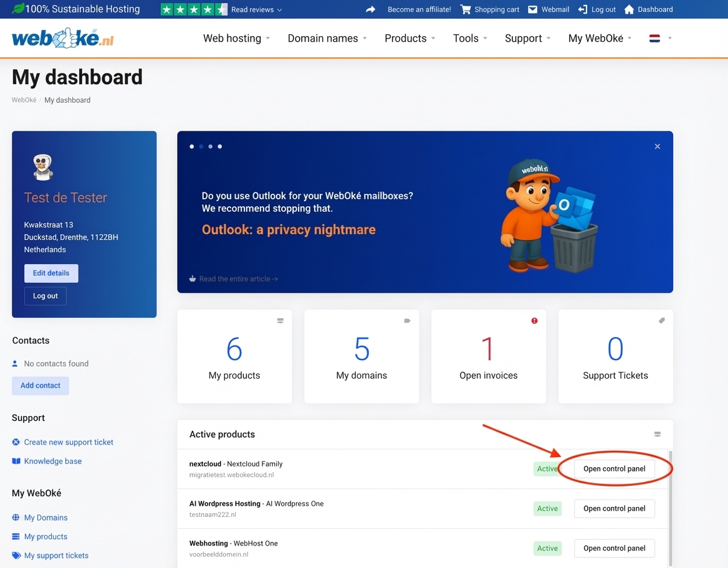Click the Active products list scrollbar

tap(671, 509)
